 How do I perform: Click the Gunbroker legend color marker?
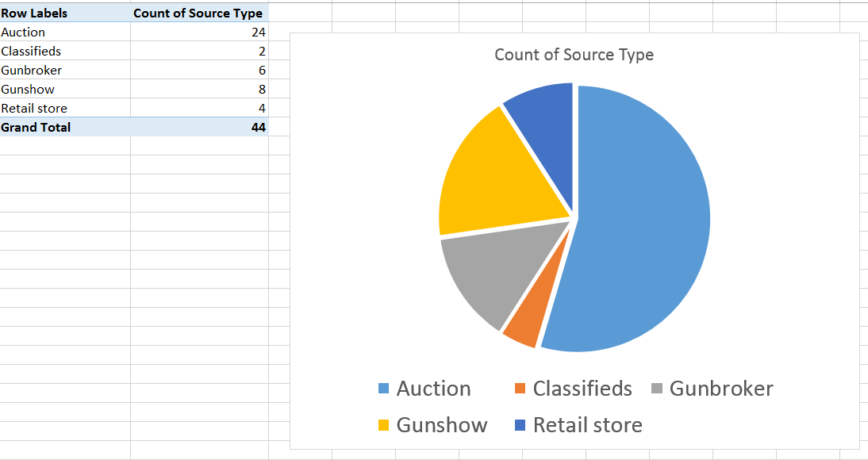tap(657, 388)
